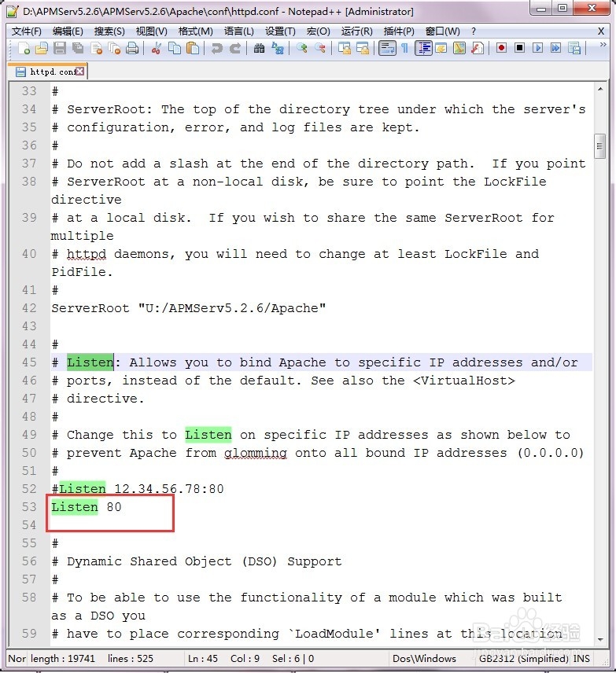This screenshot has width=616, height=673.
Task: Toggle Show All Characters pilcrow icon
Action: coord(404,48)
